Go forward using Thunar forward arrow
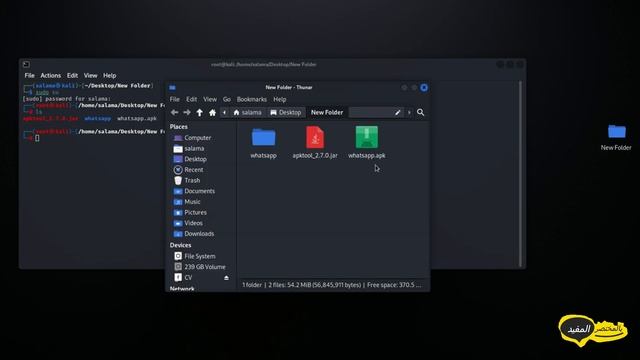This screenshot has height=360, width=640. click(187, 113)
